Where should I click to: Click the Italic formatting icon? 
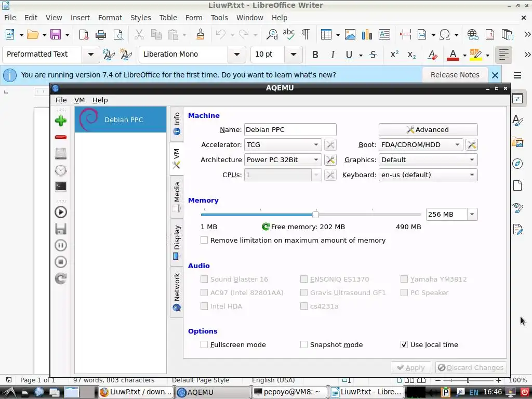(332, 55)
